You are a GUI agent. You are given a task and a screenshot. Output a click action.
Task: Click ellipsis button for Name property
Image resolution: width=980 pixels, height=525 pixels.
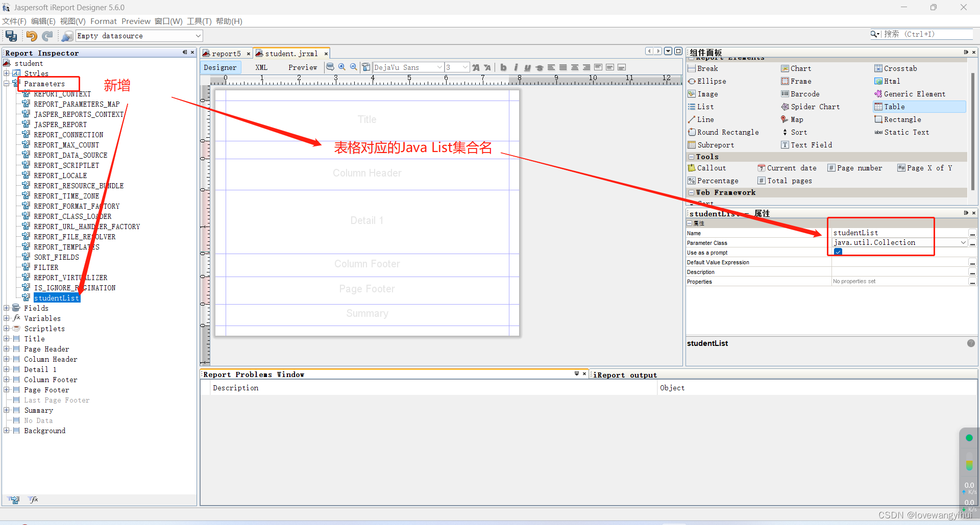973,233
